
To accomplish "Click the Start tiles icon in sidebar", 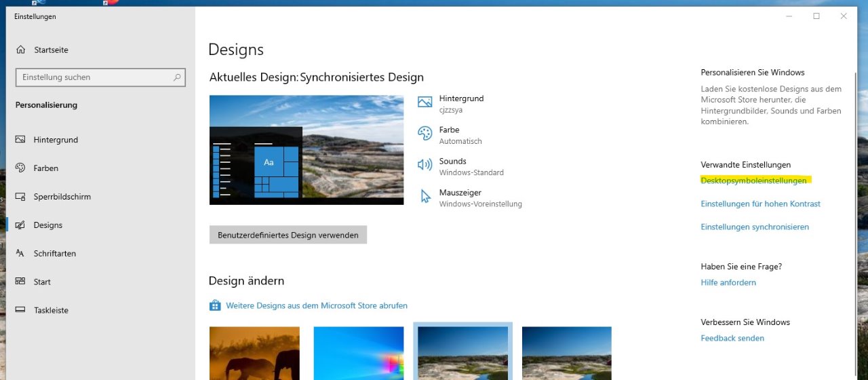I will click(20, 282).
